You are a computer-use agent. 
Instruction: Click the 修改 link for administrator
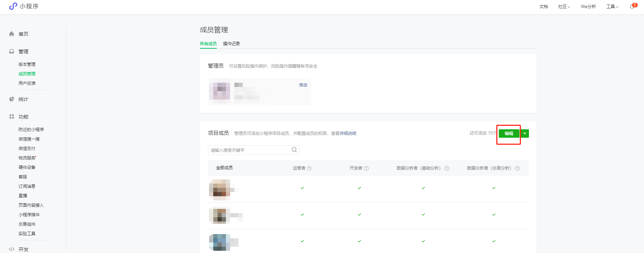[303, 85]
